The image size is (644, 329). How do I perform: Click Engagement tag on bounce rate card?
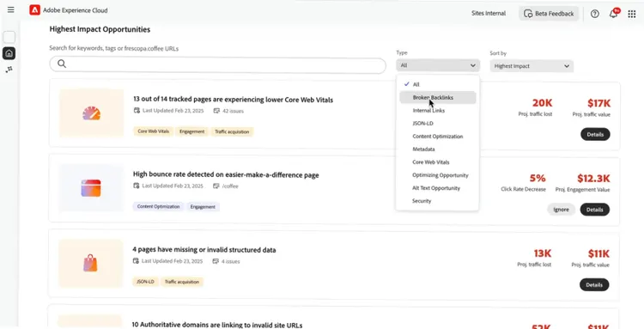(203, 207)
